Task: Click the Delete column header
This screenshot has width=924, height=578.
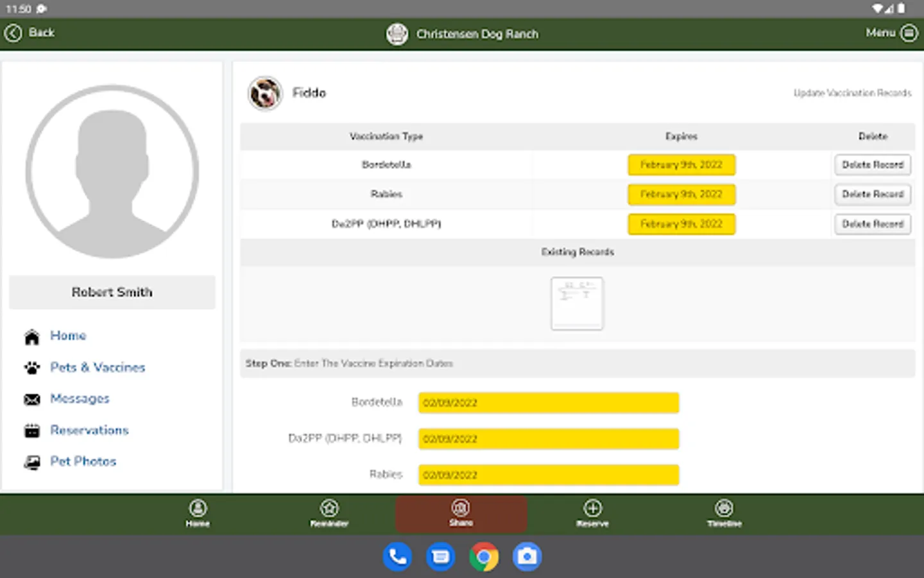Action: [873, 136]
